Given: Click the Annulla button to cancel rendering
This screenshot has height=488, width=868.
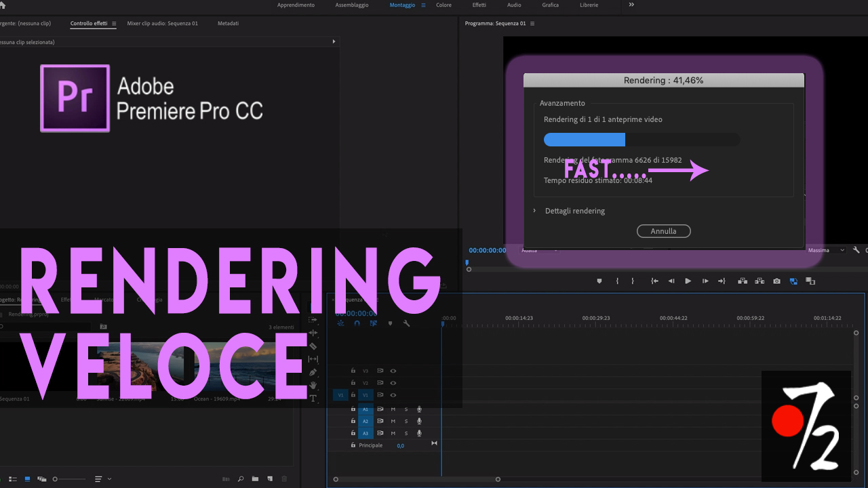Looking at the screenshot, I should [663, 231].
